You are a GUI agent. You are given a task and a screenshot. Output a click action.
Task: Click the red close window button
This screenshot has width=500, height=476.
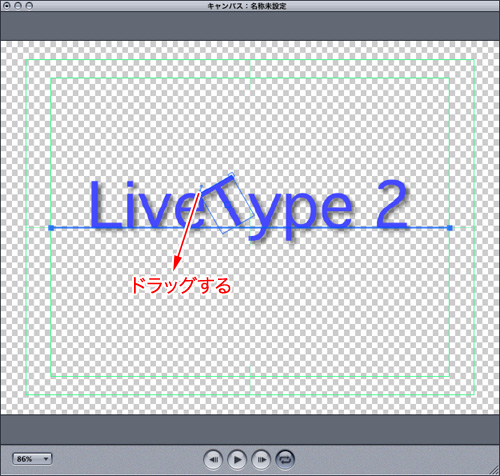(6, 6)
